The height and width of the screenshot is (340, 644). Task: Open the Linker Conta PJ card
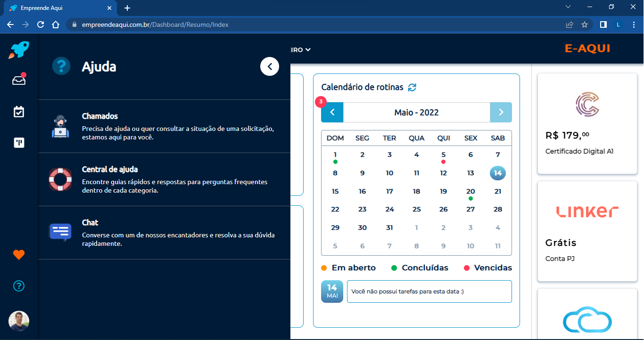[587, 231]
